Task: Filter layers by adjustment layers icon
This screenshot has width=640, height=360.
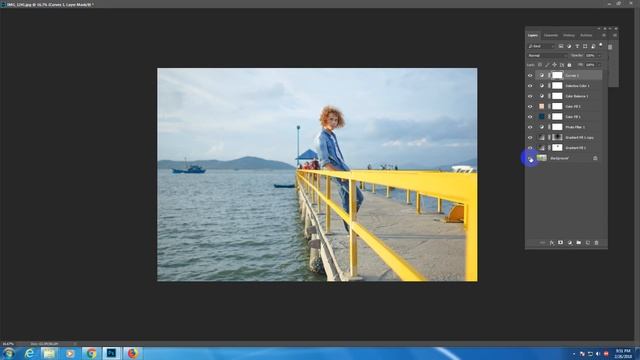Action: pos(569,46)
